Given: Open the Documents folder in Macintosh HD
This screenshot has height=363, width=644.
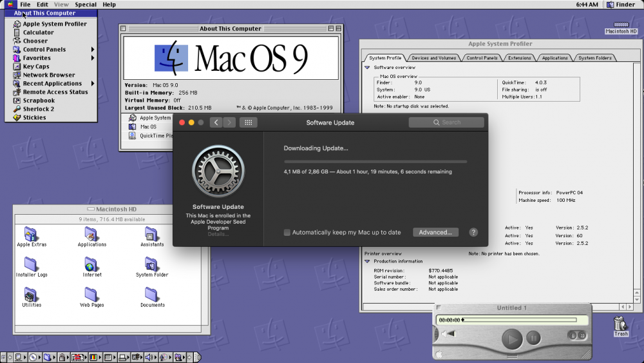Looking at the screenshot, I should pyautogui.click(x=152, y=298).
